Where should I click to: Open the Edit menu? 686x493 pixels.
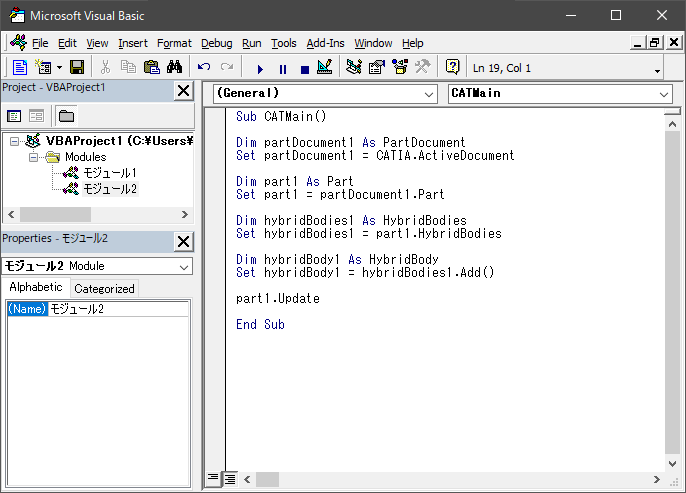click(67, 43)
